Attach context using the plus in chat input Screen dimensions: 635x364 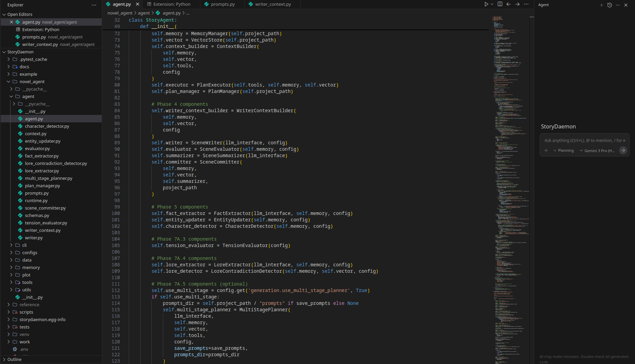[x=546, y=150]
